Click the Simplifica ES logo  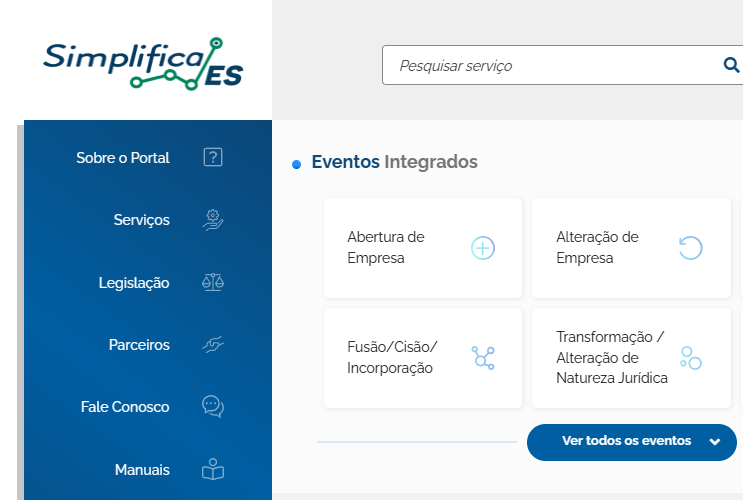(143, 64)
